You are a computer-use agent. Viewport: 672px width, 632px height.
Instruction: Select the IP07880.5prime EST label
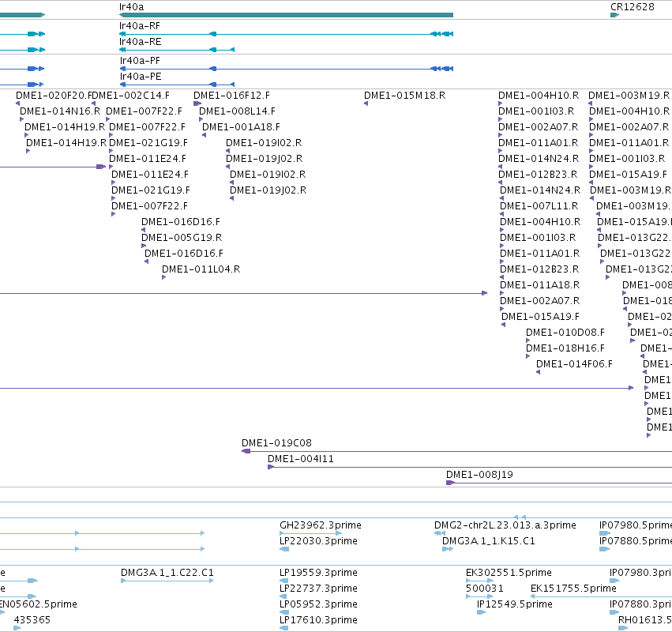pyautogui.click(x=636, y=541)
